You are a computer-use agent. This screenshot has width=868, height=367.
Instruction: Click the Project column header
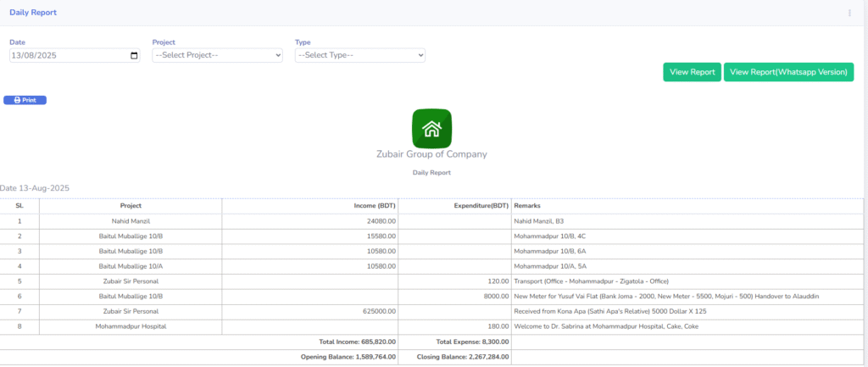pyautogui.click(x=131, y=205)
